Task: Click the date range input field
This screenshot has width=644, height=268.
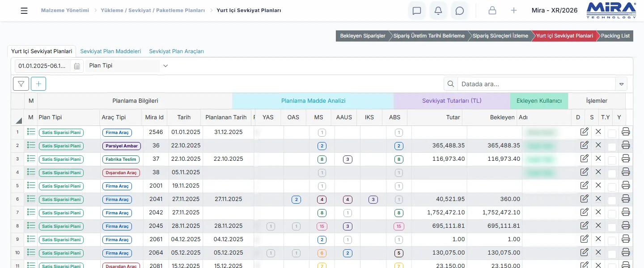Action: 44,66
